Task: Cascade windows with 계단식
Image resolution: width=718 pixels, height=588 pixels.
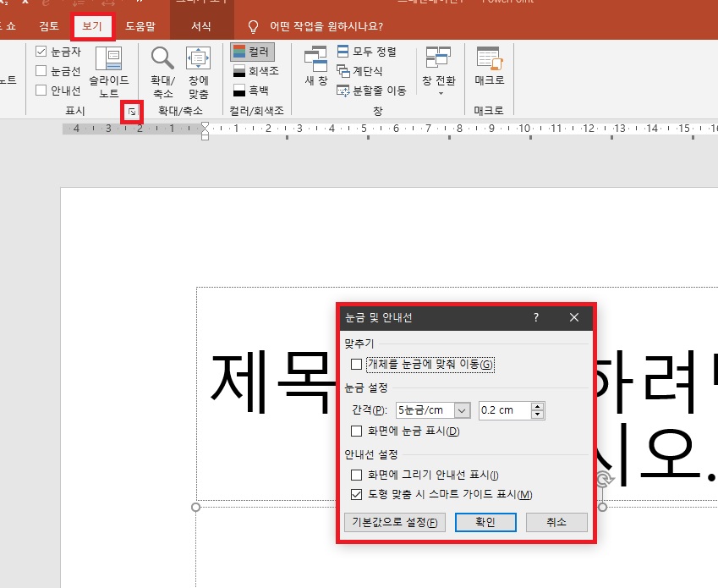Action: 359,71
